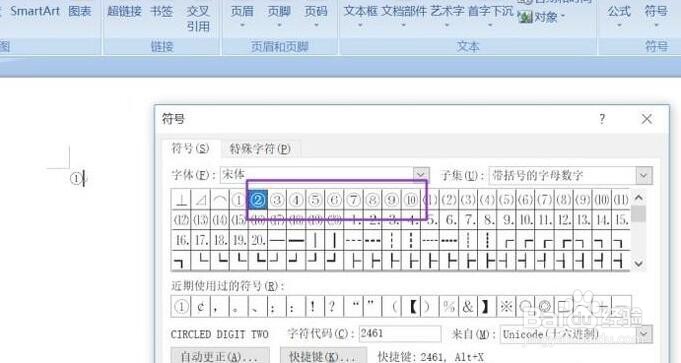Screen dimensions: 681x363
Task: Open help with the ? button
Action: tap(602, 119)
